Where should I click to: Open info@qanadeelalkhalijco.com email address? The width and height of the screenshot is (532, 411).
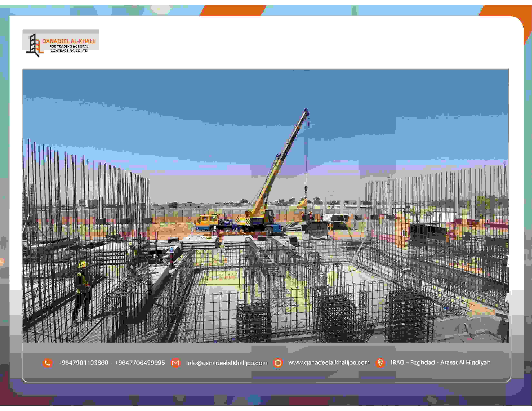tap(227, 363)
